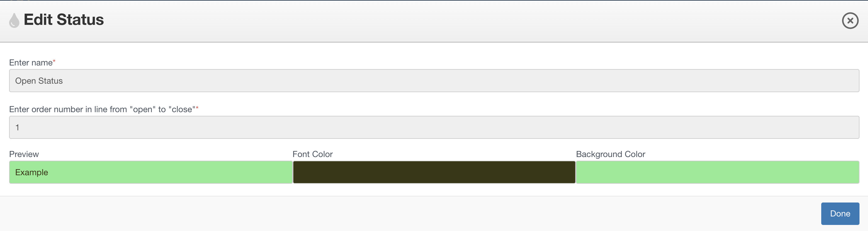
Task: Click the Open Status text in name field
Action: pyautogui.click(x=39, y=81)
